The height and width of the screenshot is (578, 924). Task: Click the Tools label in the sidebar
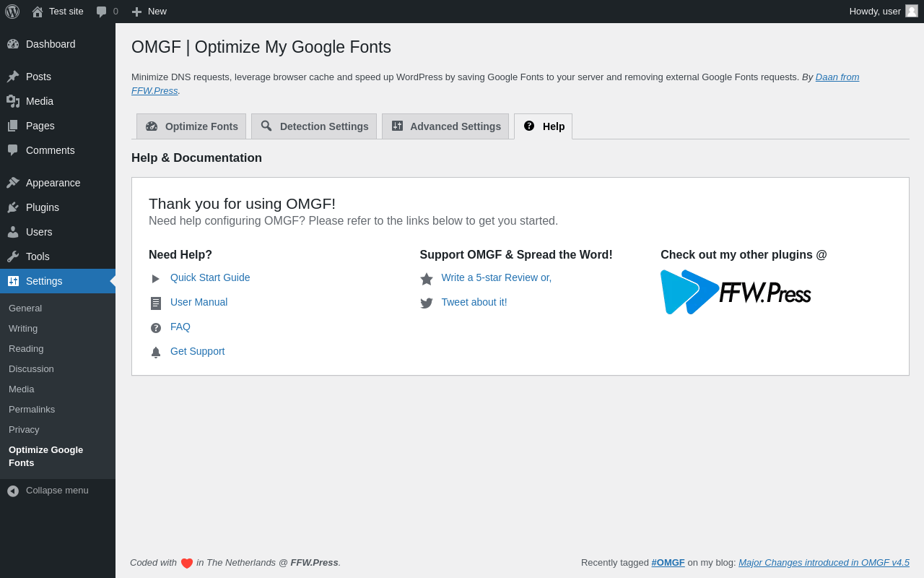[38, 256]
